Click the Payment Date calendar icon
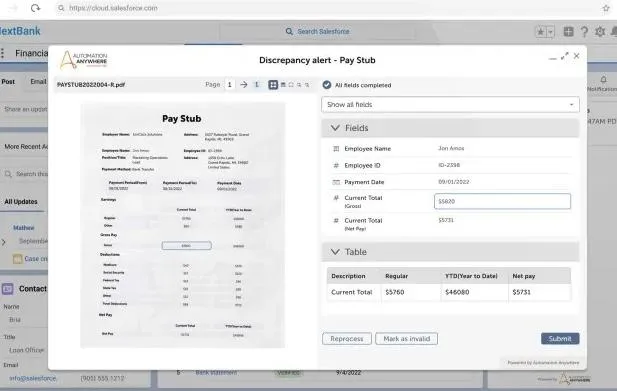The image size is (617, 391). 336,182
